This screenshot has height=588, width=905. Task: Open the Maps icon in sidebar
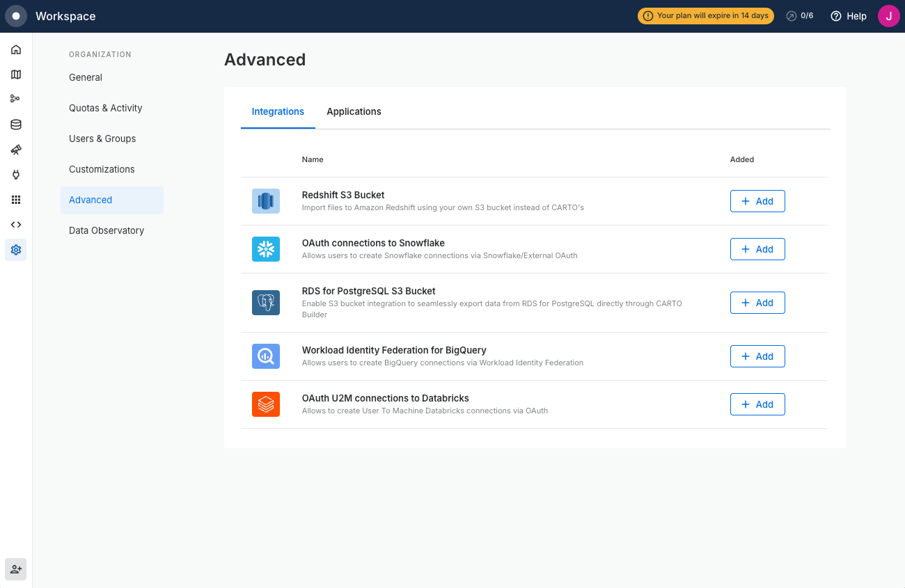coord(16,74)
